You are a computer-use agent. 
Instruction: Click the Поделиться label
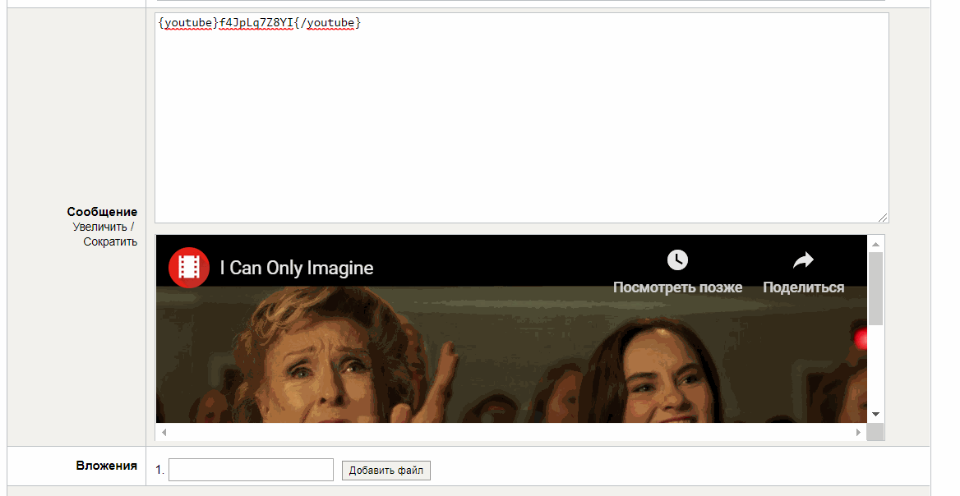tap(803, 288)
